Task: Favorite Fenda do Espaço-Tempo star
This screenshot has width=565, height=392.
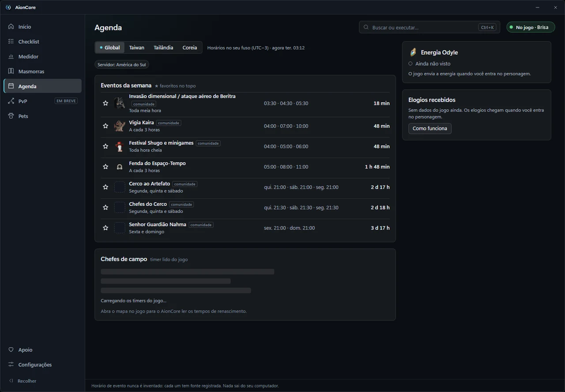Action: (105, 167)
